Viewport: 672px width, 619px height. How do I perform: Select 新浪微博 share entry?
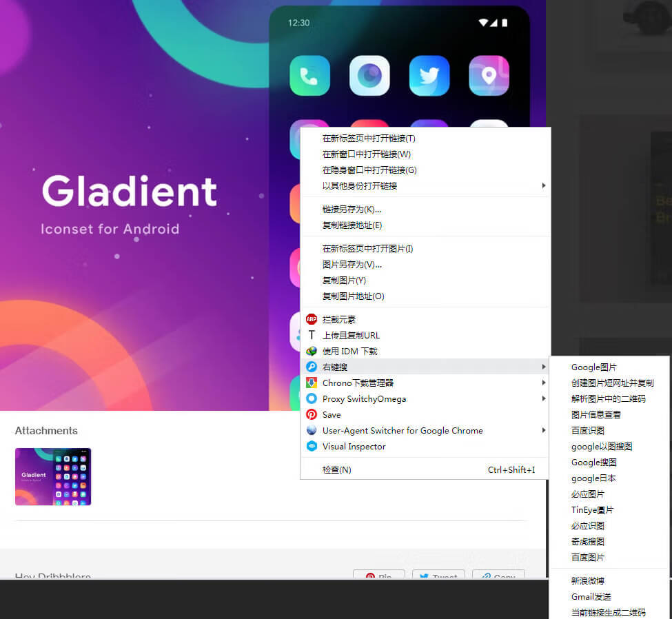point(609,581)
